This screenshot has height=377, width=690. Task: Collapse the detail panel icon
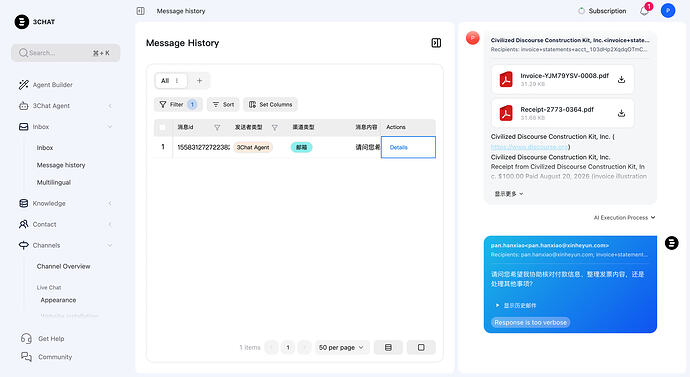(x=436, y=43)
